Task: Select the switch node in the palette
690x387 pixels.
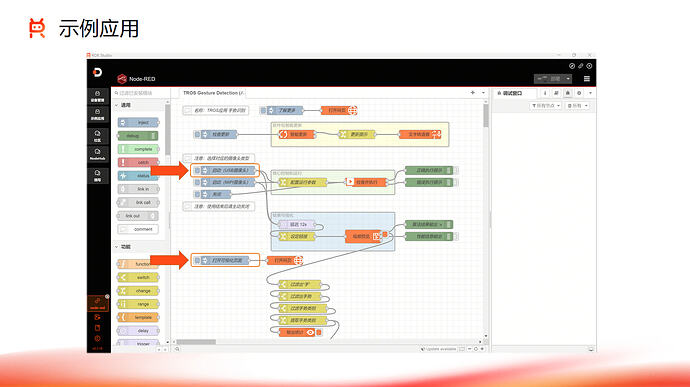Action: coord(138,277)
